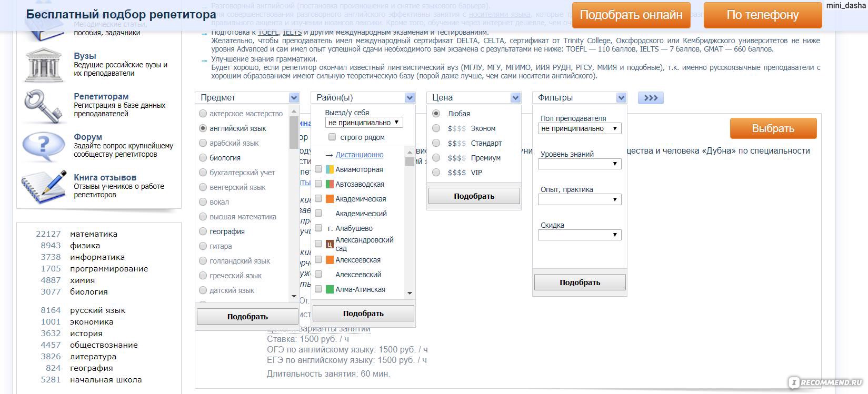
Task: Go to the Форум section
Action: tap(88, 137)
